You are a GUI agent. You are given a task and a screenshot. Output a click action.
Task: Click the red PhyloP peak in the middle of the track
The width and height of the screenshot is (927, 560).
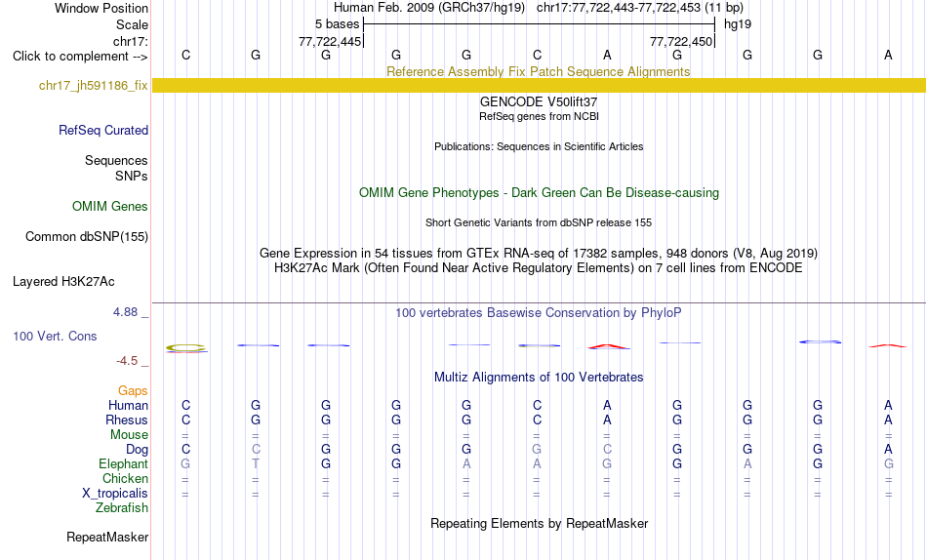[x=608, y=346]
